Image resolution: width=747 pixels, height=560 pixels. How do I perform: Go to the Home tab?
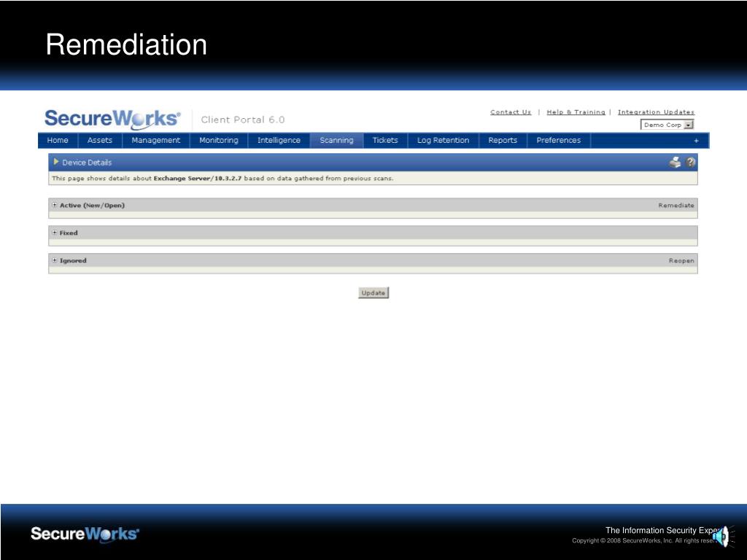(58, 141)
